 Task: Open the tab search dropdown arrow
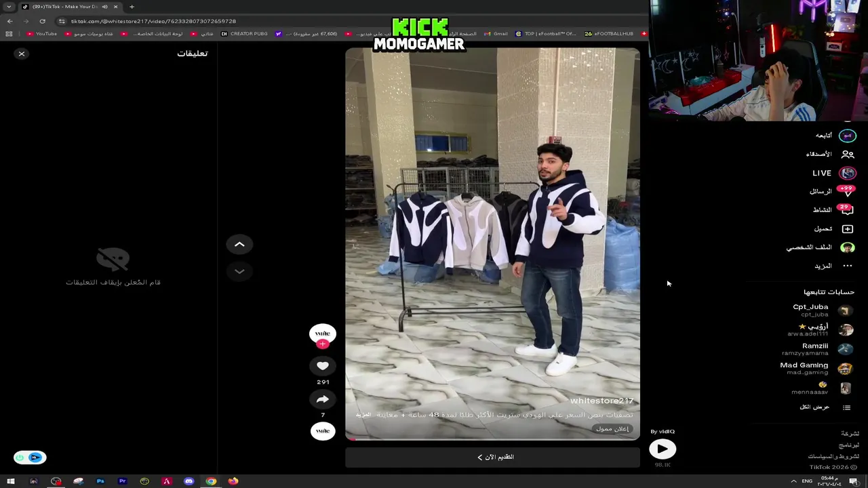(x=9, y=7)
